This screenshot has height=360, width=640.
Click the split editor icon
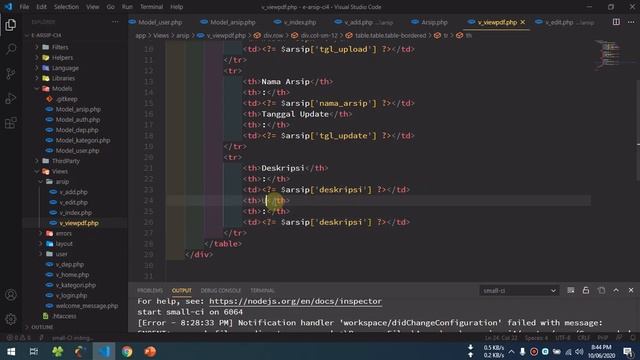(616, 22)
